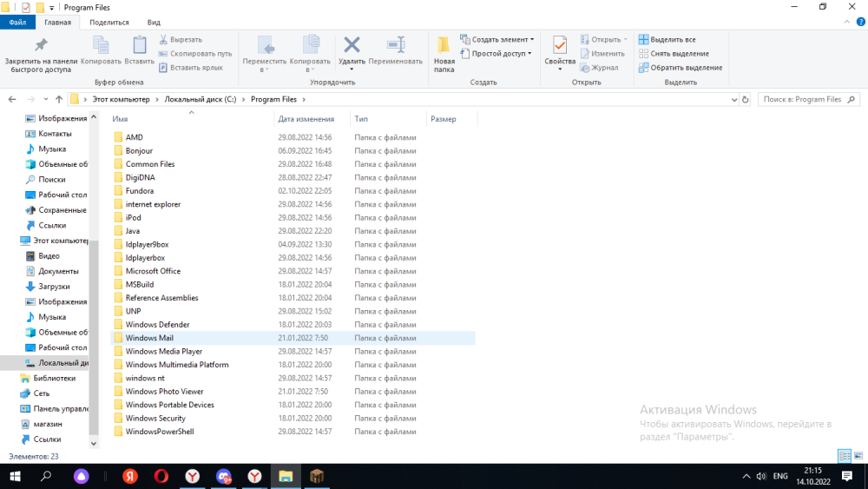Viewport: 868px width, 489px height.
Task: Open the Копировать в dropdown
Action: click(310, 54)
